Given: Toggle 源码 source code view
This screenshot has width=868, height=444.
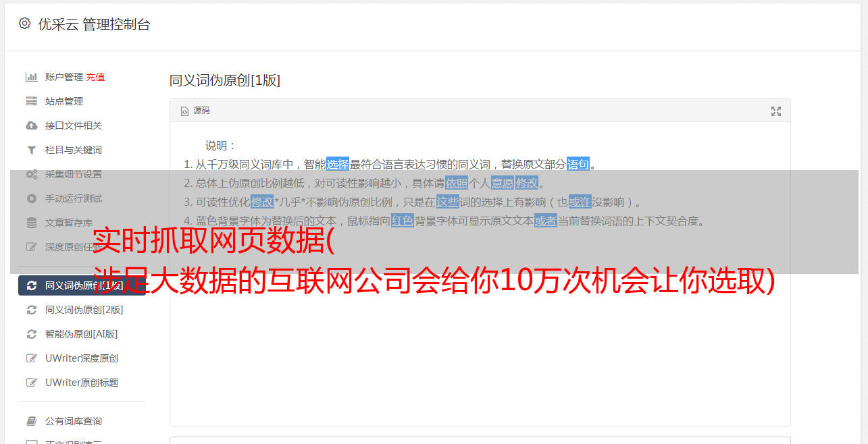Looking at the screenshot, I should point(195,111).
